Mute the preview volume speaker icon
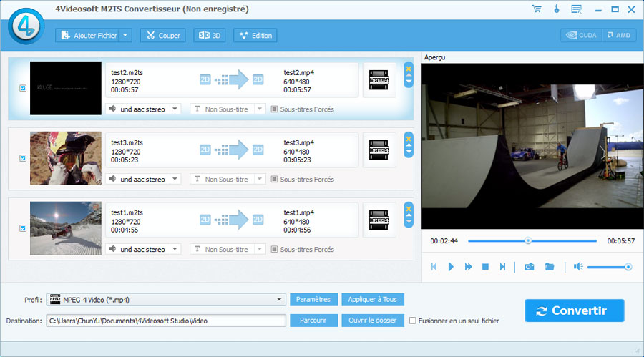The height and width of the screenshot is (357, 644). pyautogui.click(x=578, y=267)
